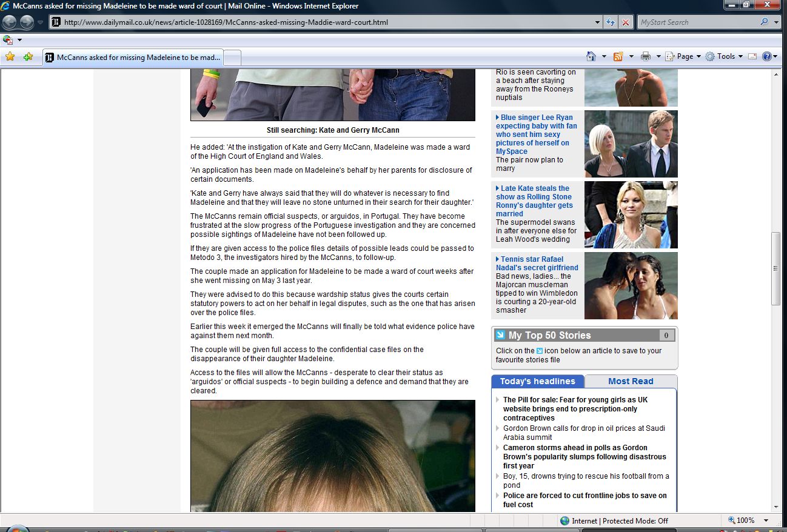Viewport: 787px width, 532px height.
Task: Click the Refresh page icon
Action: point(611,22)
